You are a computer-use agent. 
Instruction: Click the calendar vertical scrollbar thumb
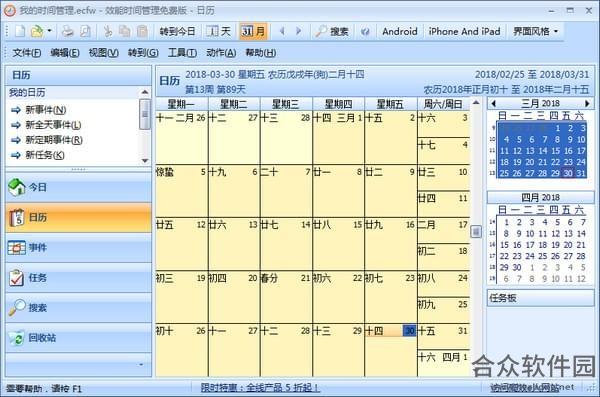click(x=476, y=231)
